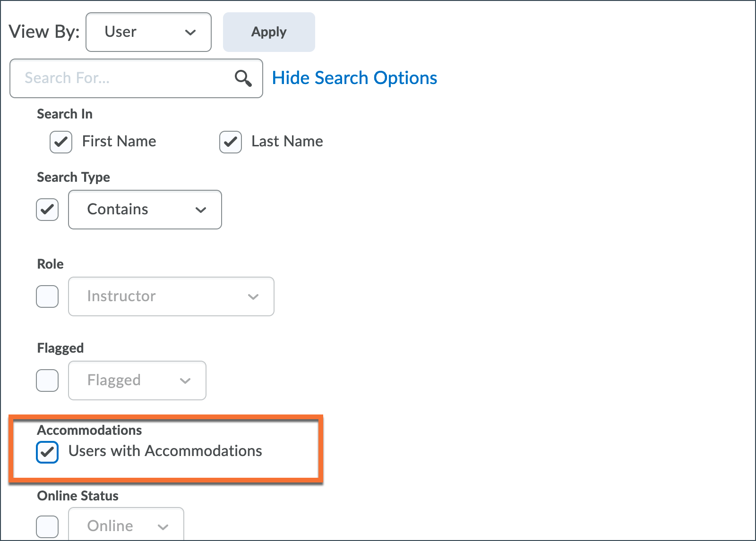Uncheck the Last Name checkbox
Image resolution: width=756 pixels, height=541 pixels.
(x=231, y=142)
